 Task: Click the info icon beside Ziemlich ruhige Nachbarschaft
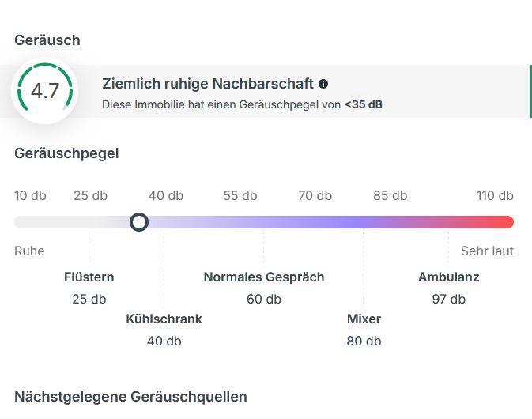tap(323, 84)
